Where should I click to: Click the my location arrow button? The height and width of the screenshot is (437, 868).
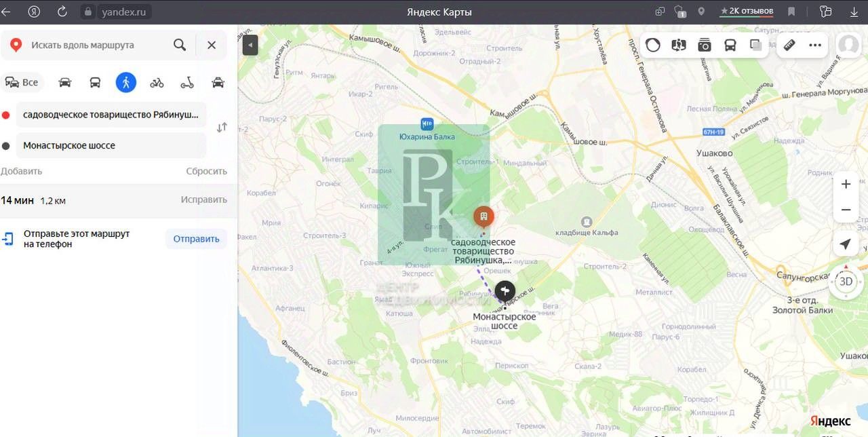(x=846, y=244)
